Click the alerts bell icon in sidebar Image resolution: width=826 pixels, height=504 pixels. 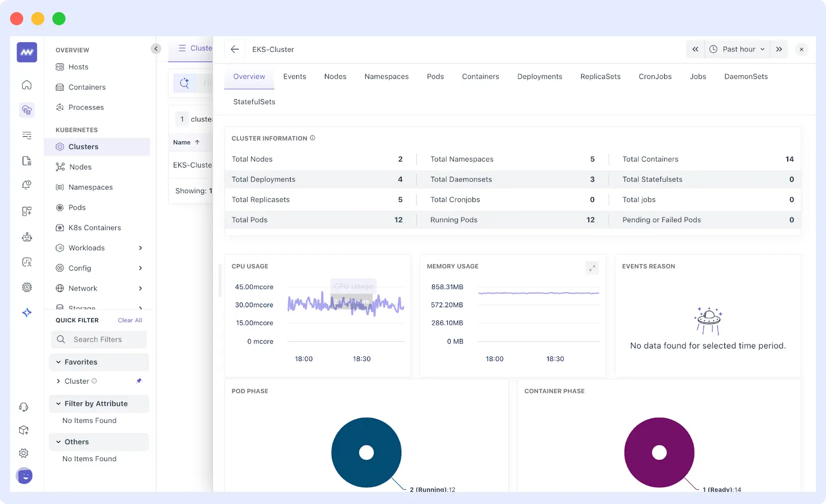[26, 185]
